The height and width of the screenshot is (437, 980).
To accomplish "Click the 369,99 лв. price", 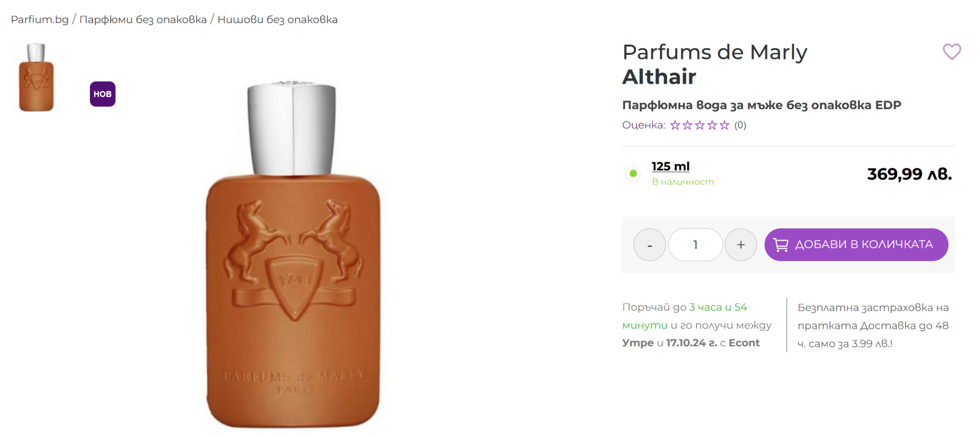I will click(909, 174).
